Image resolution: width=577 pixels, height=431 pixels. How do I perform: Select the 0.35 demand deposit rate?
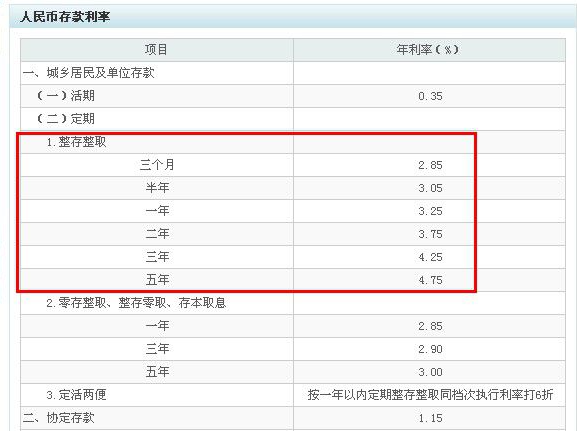coord(430,96)
